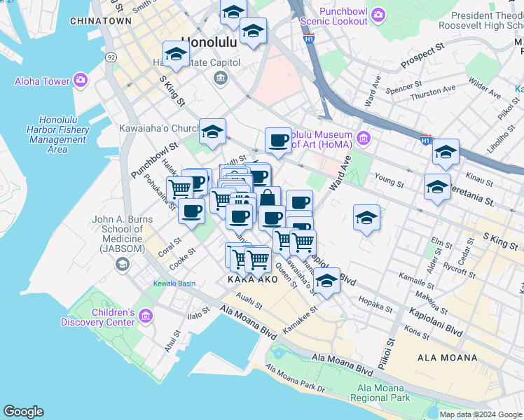Click the Kamaile St street label

[x=416, y=281]
